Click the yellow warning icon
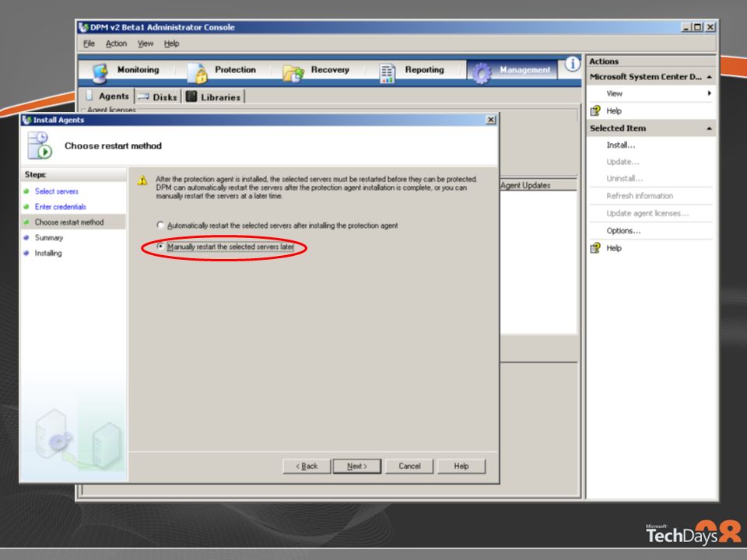 pos(142,180)
